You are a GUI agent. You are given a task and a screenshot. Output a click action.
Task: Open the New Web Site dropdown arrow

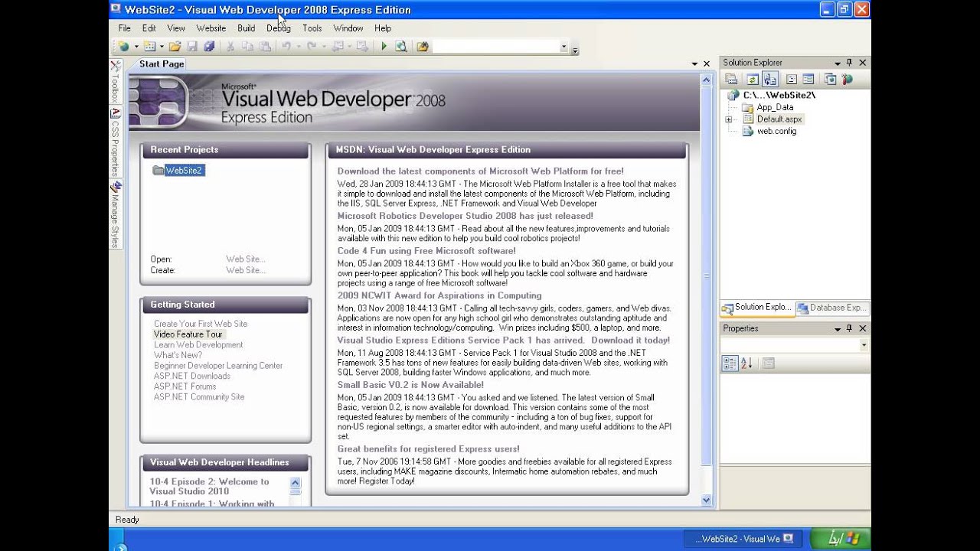point(136,47)
